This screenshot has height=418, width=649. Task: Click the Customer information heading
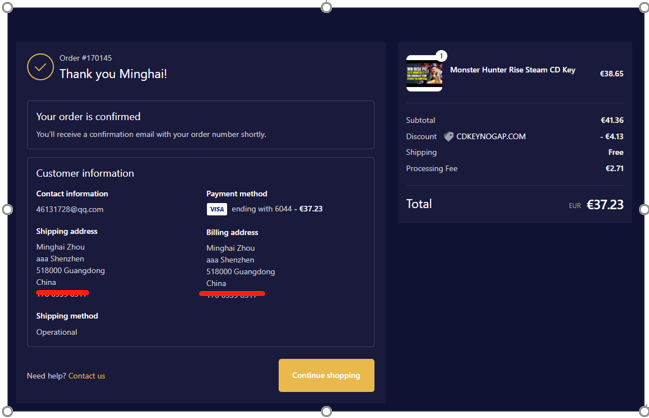[x=85, y=173]
